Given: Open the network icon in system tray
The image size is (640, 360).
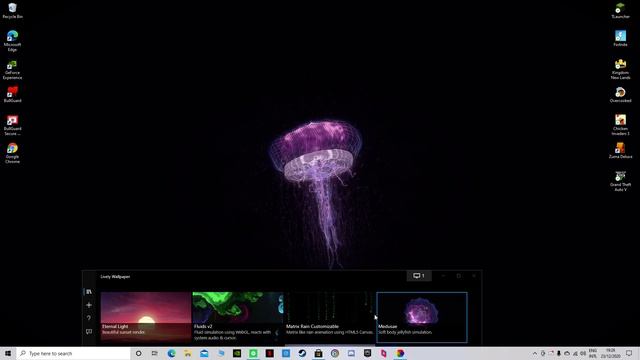Looking at the screenshot, I should [575, 353].
